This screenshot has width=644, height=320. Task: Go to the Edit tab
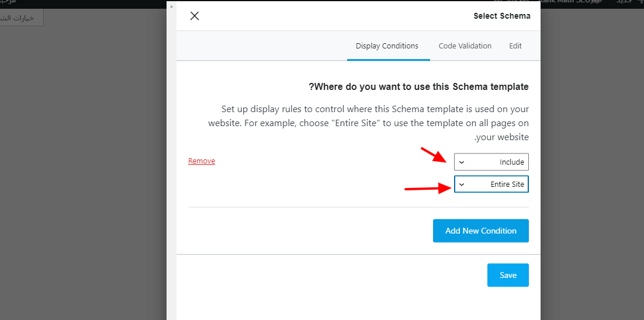[515, 46]
